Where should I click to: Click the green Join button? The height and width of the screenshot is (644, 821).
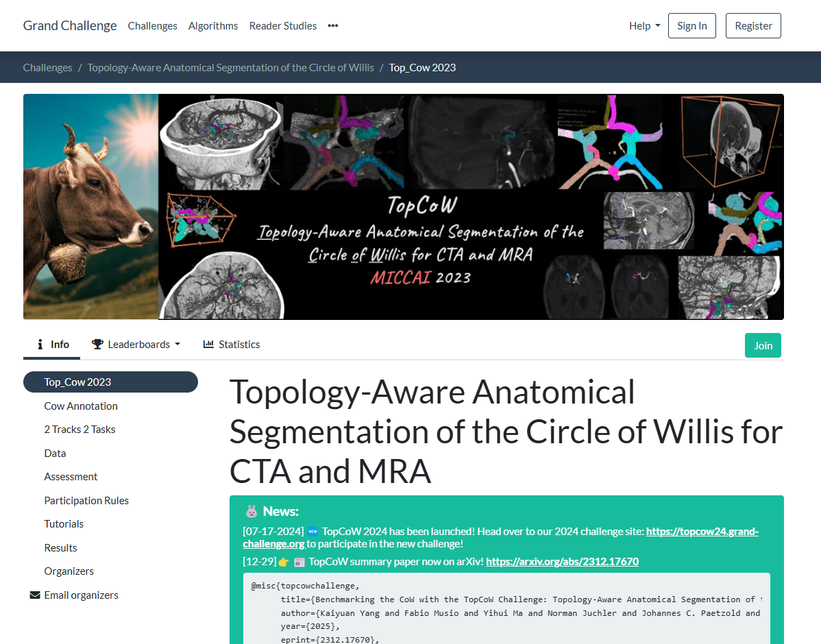[x=763, y=345]
